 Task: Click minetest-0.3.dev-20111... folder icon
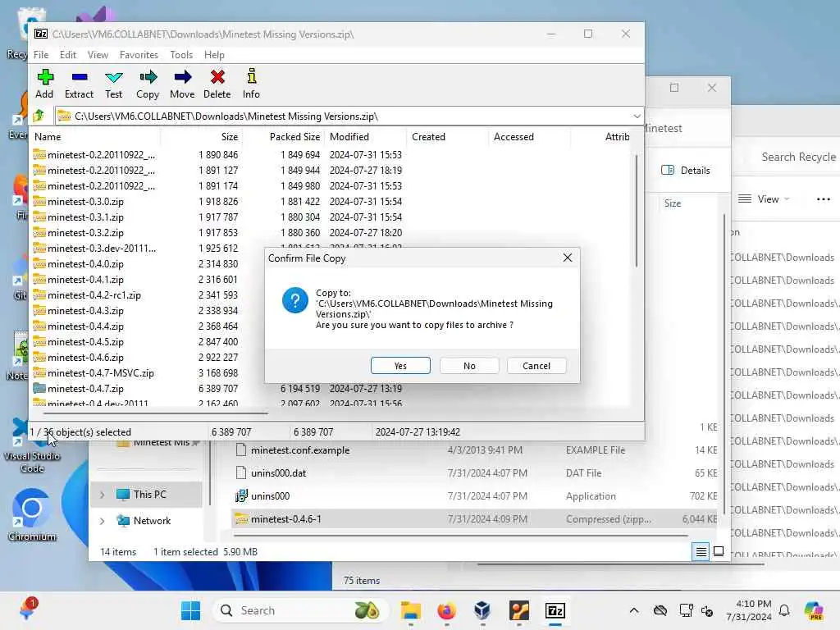click(39, 248)
